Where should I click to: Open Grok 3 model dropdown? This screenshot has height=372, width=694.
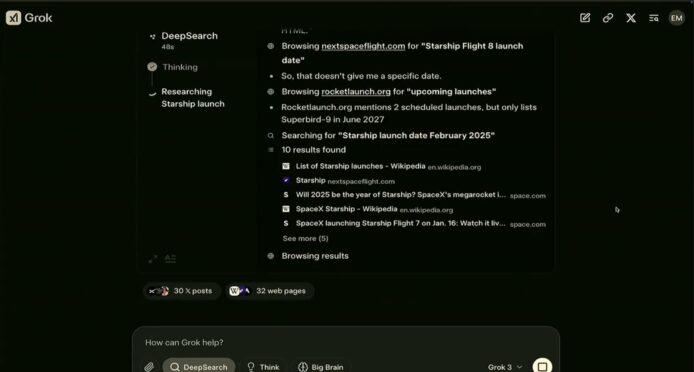pyautogui.click(x=505, y=367)
